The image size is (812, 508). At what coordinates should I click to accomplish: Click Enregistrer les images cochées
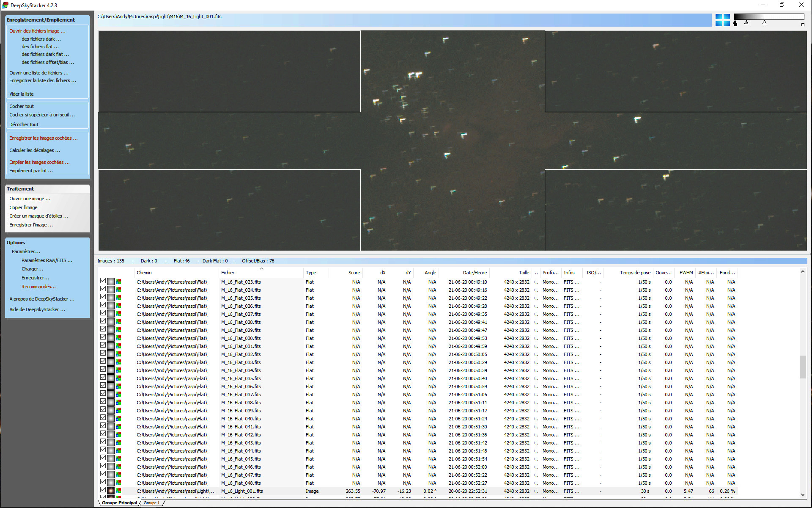[x=44, y=138]
